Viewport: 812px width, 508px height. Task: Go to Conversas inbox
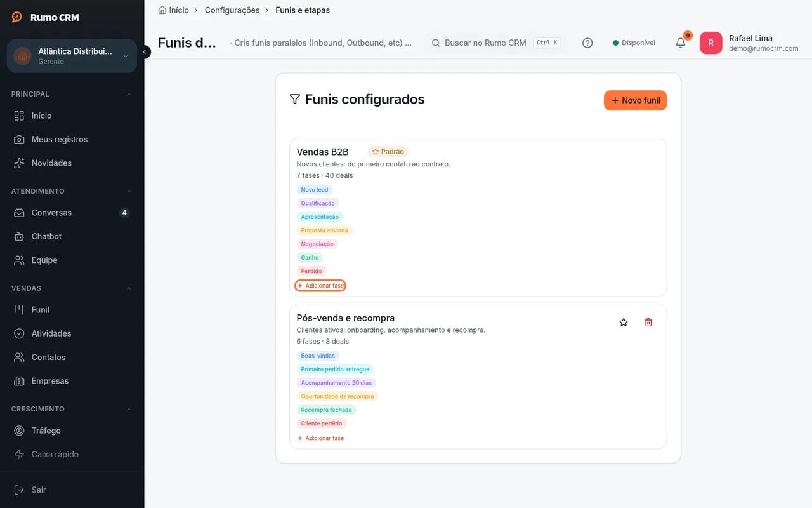click(72, 213)
